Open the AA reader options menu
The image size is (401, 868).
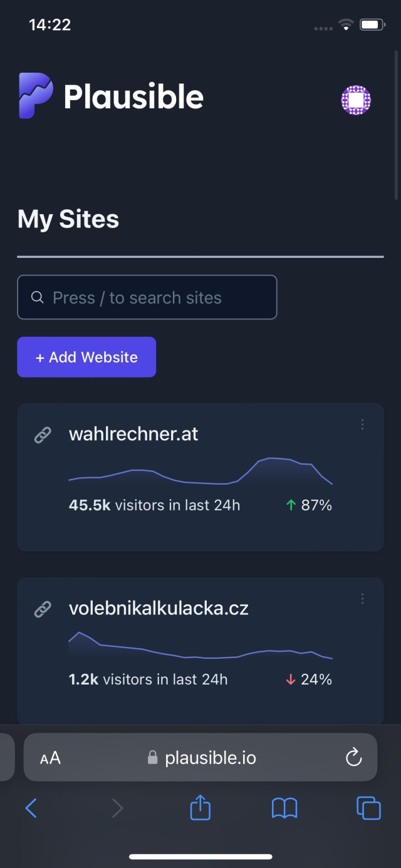50,758
